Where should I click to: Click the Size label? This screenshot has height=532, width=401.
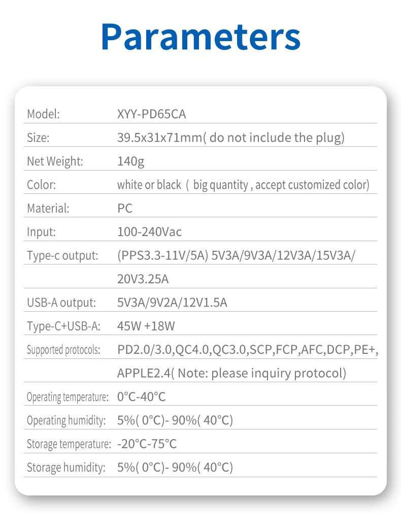tap(38, 138)
